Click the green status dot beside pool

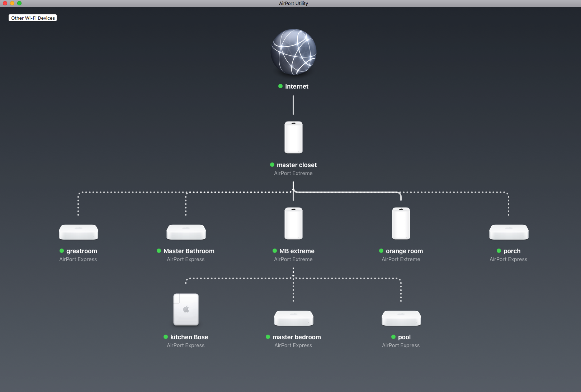click(x=393, y=337)
